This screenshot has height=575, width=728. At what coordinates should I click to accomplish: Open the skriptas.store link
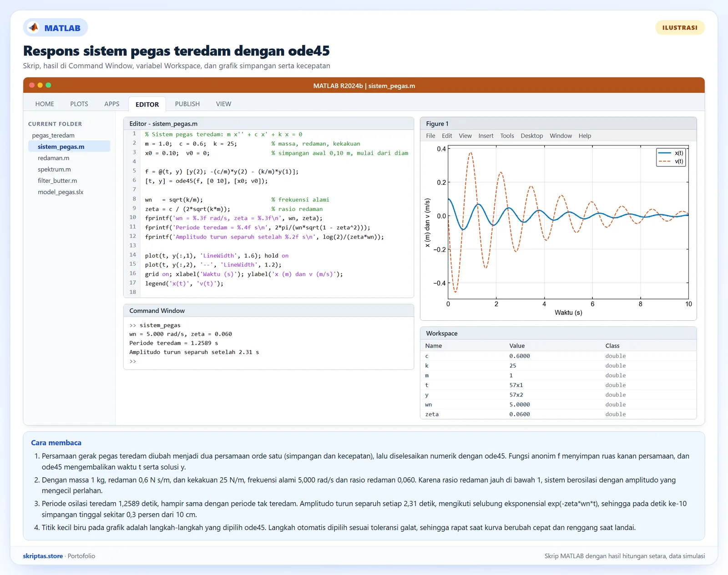point(43,556)
